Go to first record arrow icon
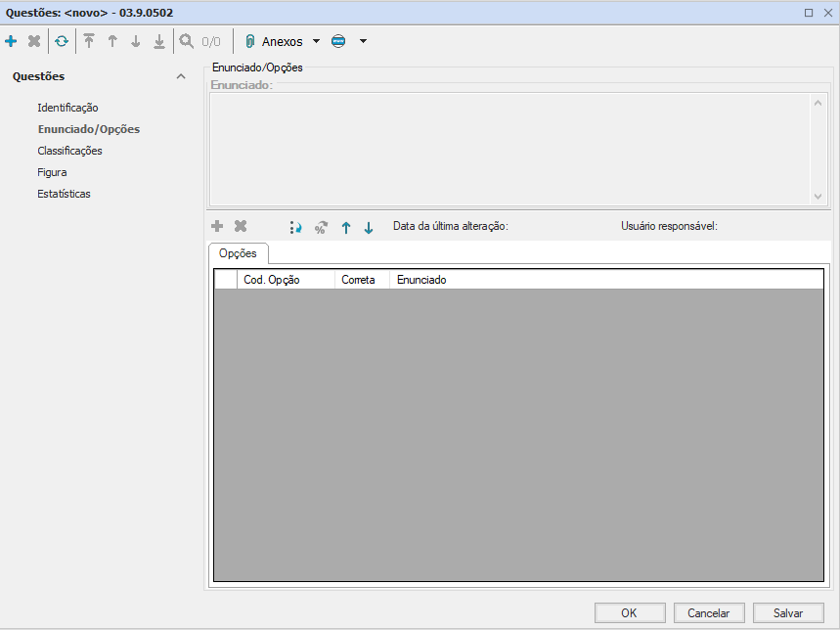Image resolution: width=840 pixels, height=630 pixels. [x=89, y=41]
